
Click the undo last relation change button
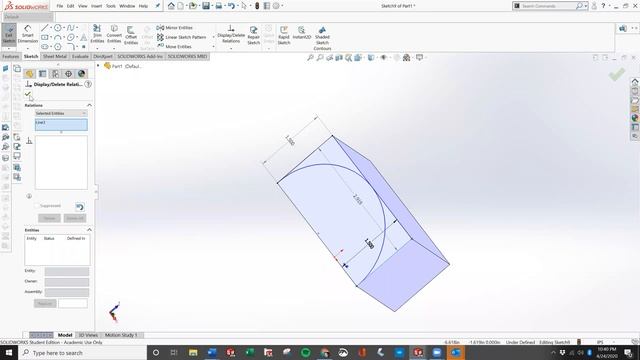80,207
